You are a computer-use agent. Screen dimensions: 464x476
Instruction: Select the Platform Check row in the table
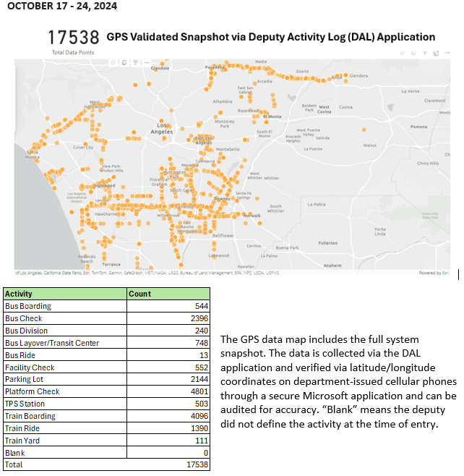[106, 391]
